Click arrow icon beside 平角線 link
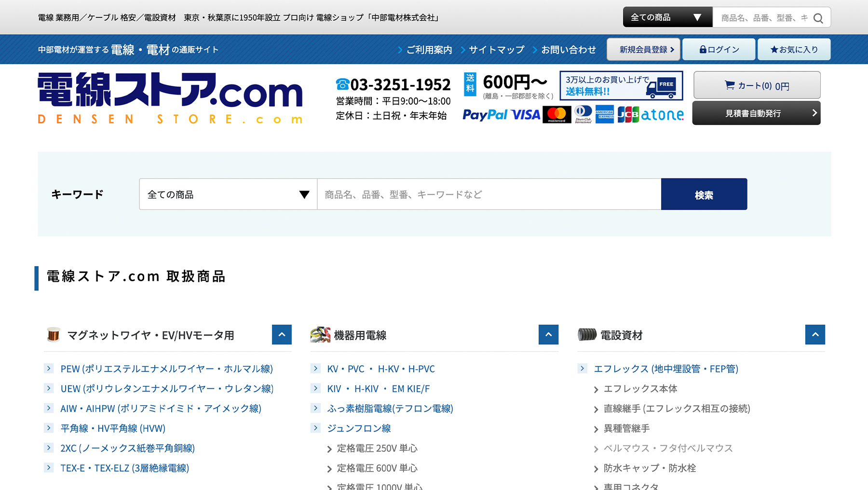This screenshot has width=868, height=490. [49, 428]
